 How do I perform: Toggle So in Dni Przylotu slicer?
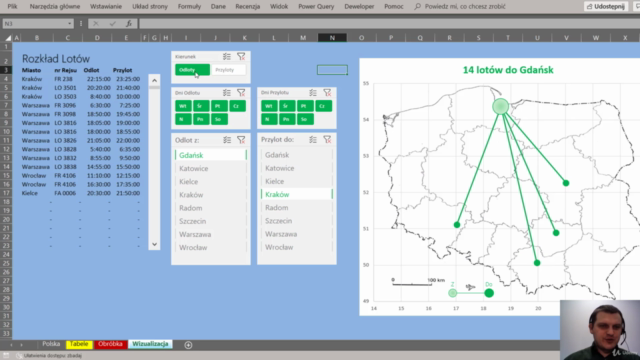(305, 119)
